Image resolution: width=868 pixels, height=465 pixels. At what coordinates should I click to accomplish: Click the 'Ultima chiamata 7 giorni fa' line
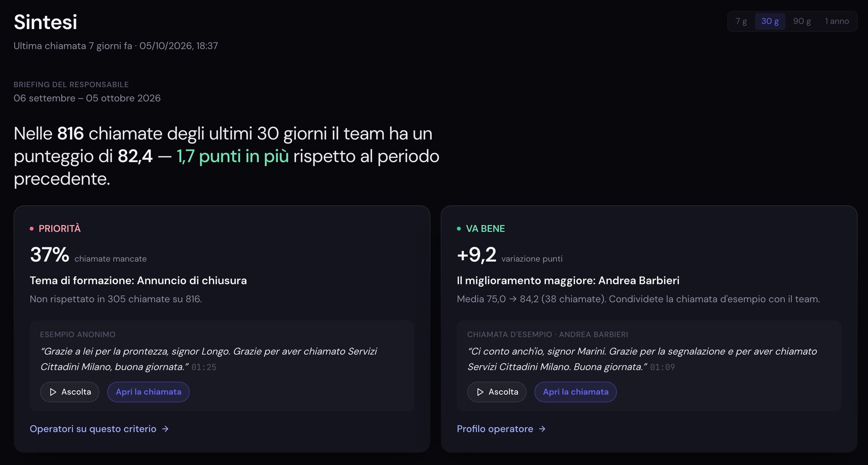tap(116, 46)
